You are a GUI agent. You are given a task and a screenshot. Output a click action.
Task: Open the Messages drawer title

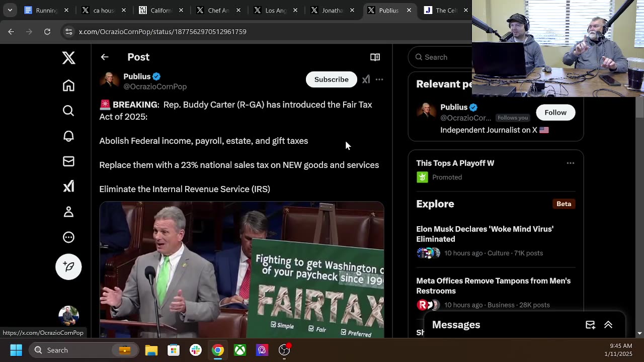(x=456, y=325)
